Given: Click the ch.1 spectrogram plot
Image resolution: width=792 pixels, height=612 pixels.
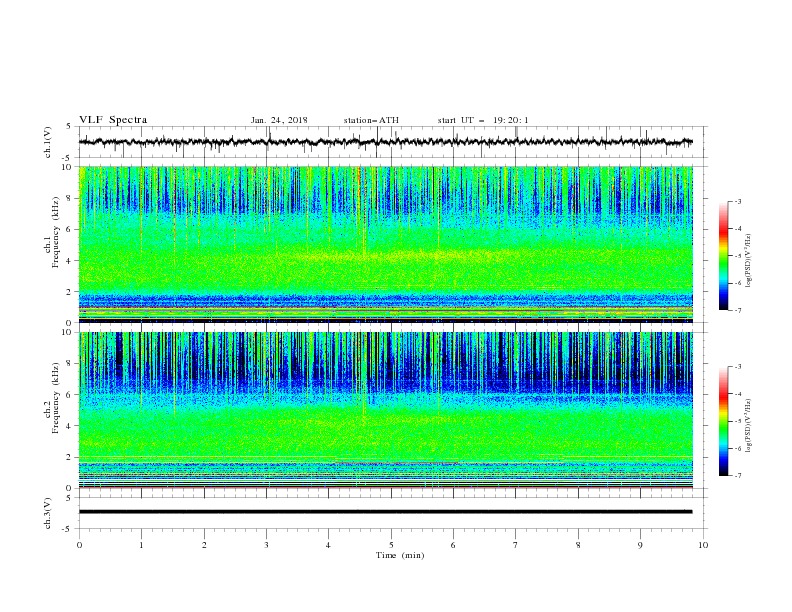Looking at the screenshot, I should (385, 244).
